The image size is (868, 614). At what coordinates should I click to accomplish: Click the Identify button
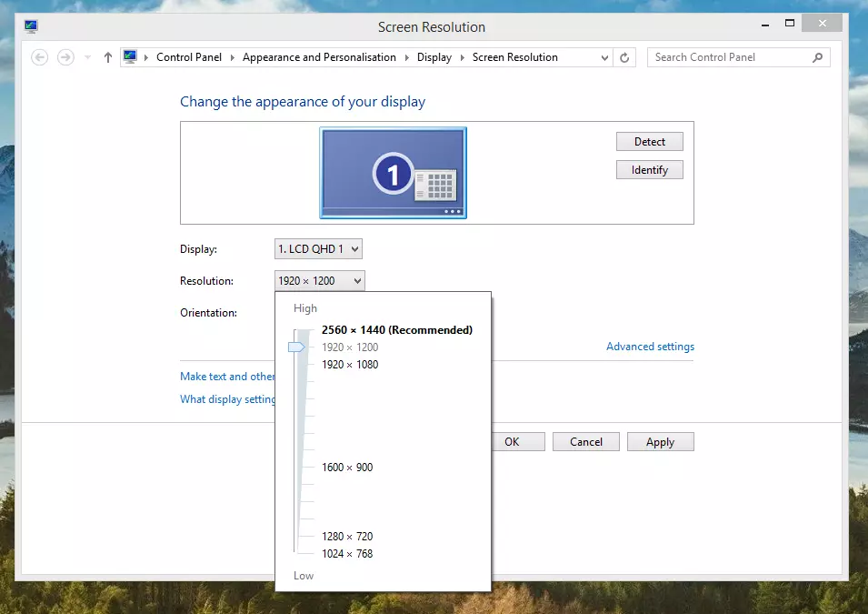pyautogui.click(x=649, y=169)
